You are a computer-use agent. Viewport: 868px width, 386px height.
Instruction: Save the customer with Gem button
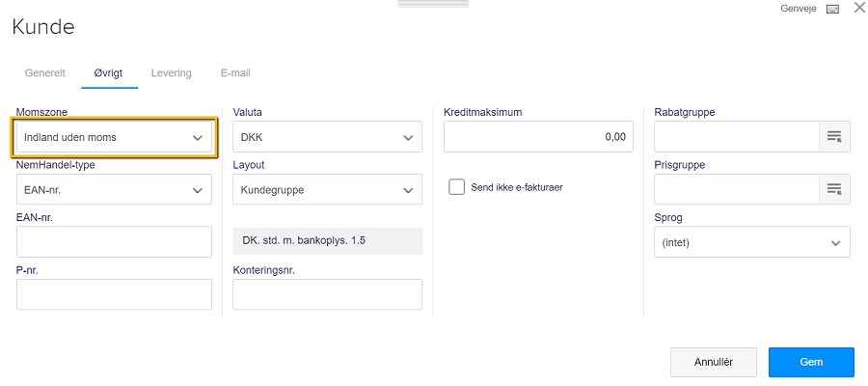coord(811,362)
